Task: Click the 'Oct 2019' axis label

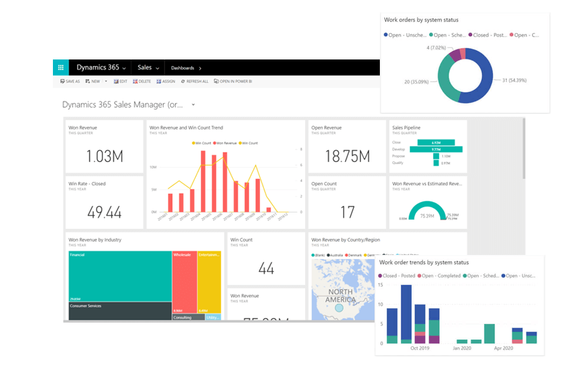Action: point(420,348)
